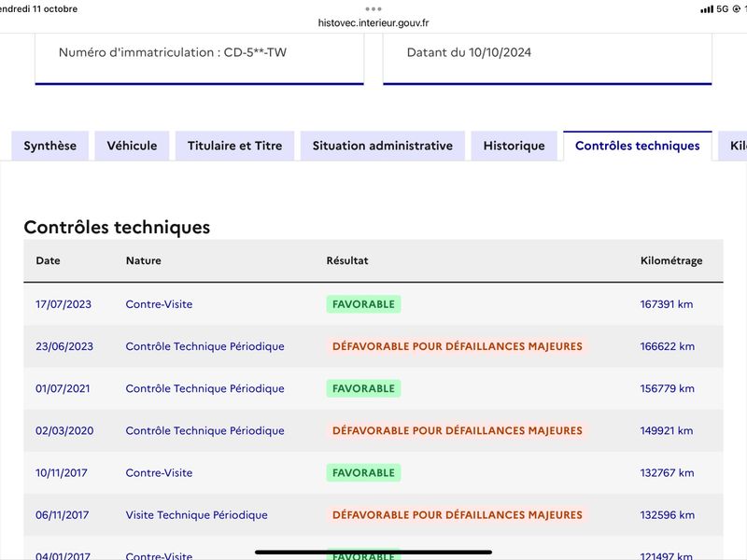The image size is (747, 560).
Task: Click the DÉFAVORABLE badge for 06/11/2017
Action: (x=458, y=515)
